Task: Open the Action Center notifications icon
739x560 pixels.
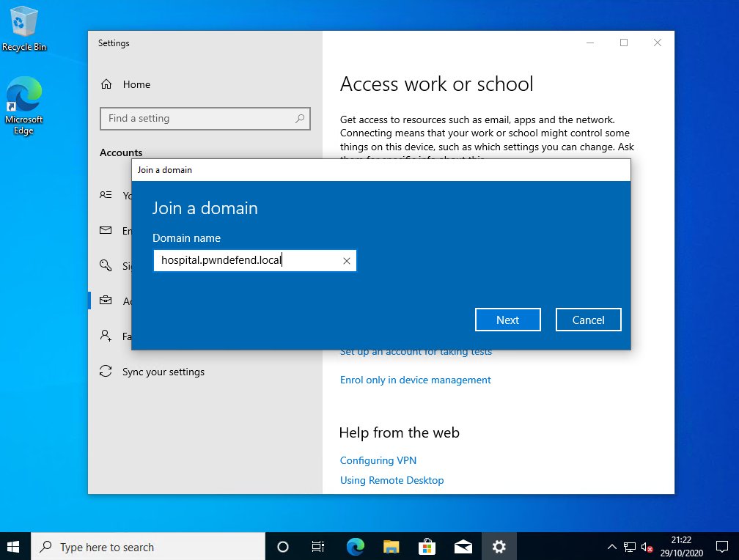Action: point(721,546)
